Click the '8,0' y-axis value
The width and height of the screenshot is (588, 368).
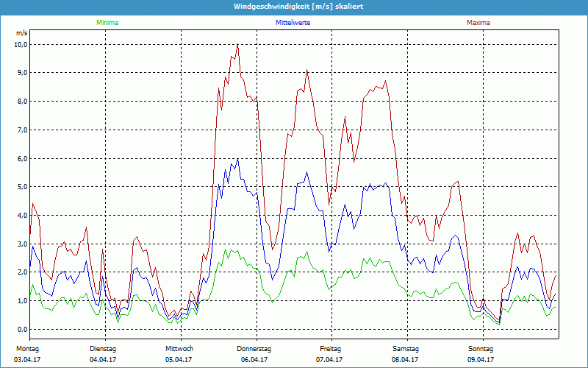[x=23, y=102]
